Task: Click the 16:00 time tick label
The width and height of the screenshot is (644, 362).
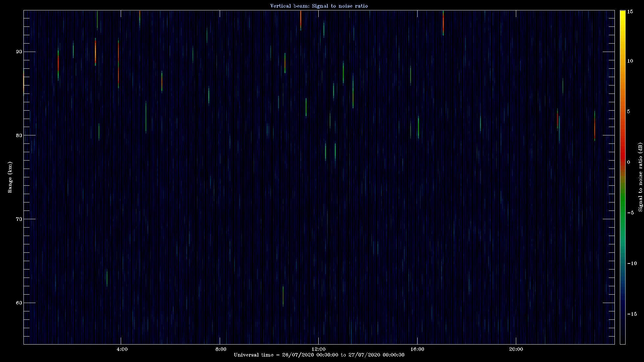Action: pyautogui.click(x=417, y=349)
